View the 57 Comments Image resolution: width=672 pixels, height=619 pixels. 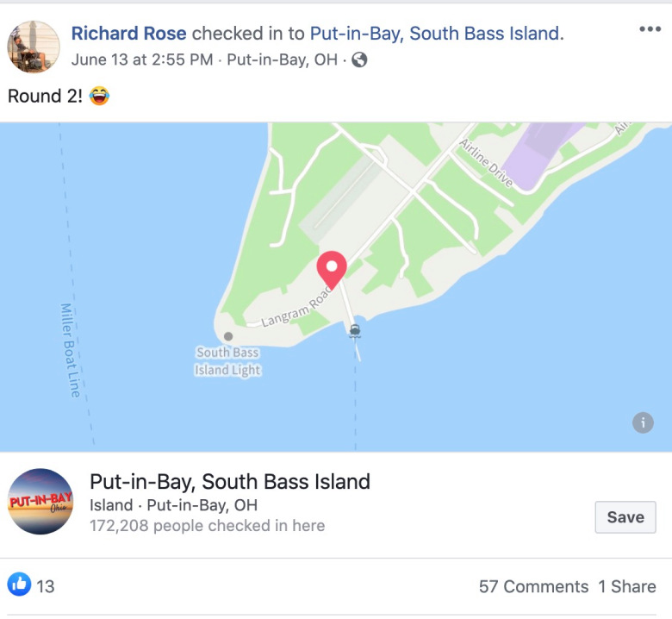[x=533, y=586]
